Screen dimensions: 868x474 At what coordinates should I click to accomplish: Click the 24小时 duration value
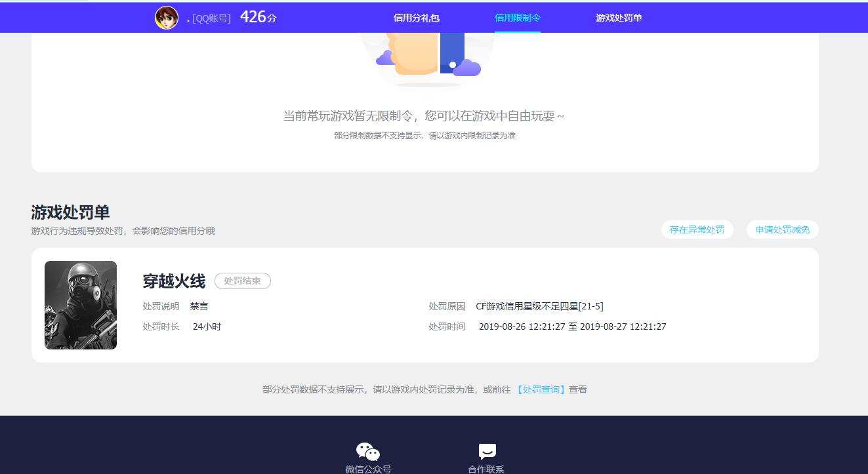(x=207, y=326)
